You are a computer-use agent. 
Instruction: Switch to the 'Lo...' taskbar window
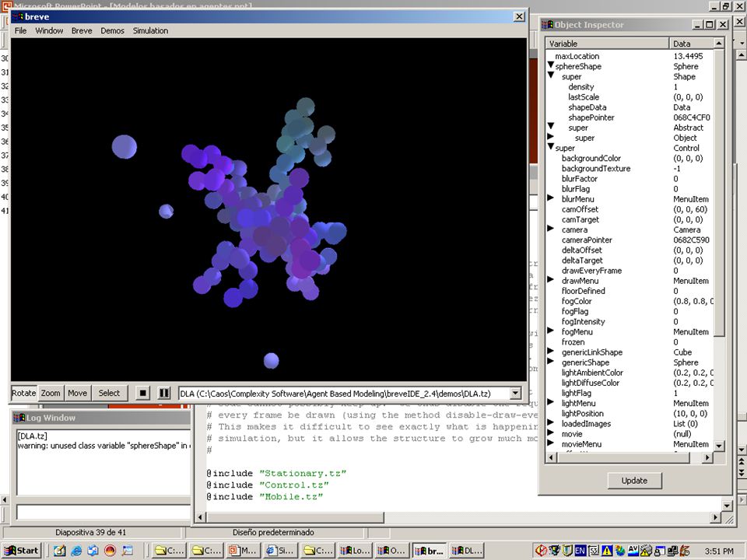(x=356, y=551)
